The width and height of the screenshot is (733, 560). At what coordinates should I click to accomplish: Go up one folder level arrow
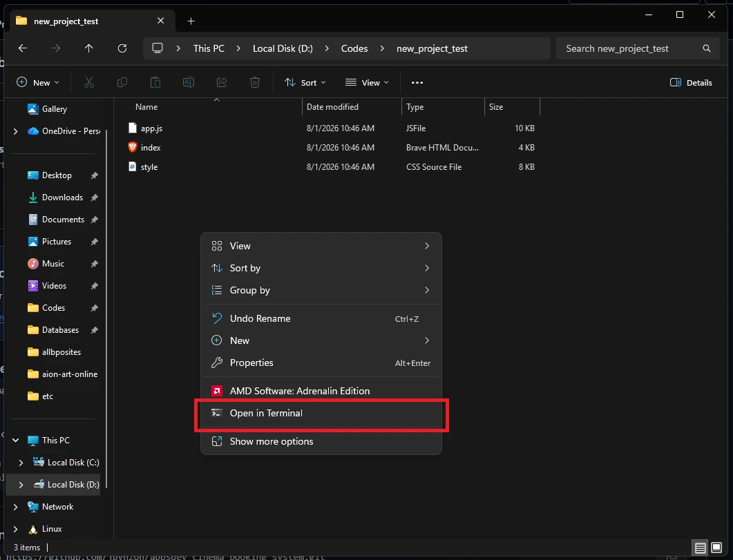89,48
